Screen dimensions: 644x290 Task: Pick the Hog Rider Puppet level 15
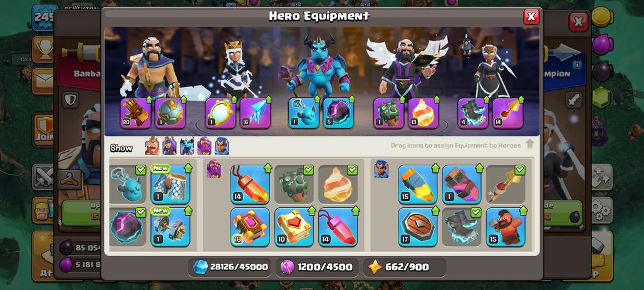click(x=506, y=227)
